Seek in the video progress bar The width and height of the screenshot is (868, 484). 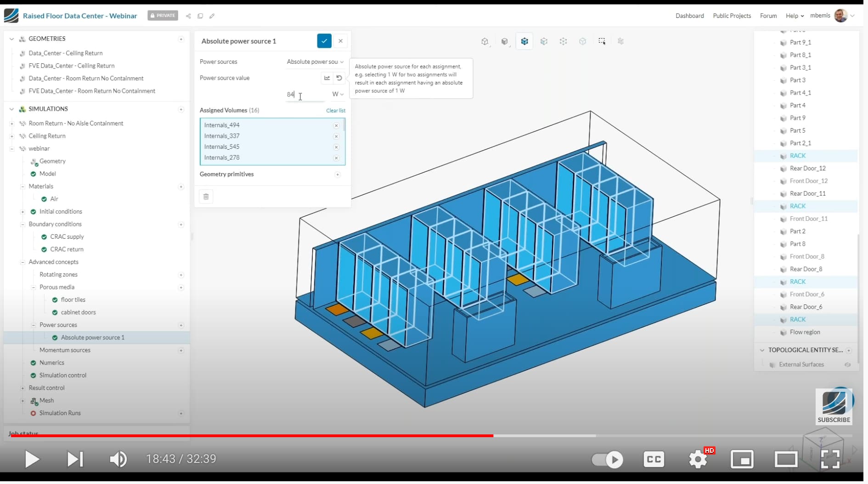pos(432,435)
